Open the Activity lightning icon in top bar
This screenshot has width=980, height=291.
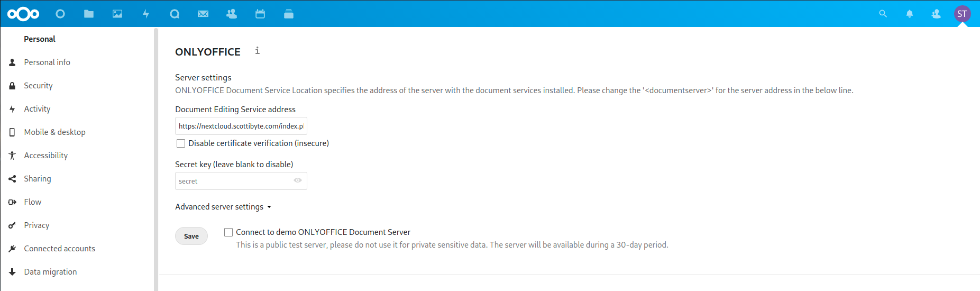pyautogui.click(x=146, y=14)
